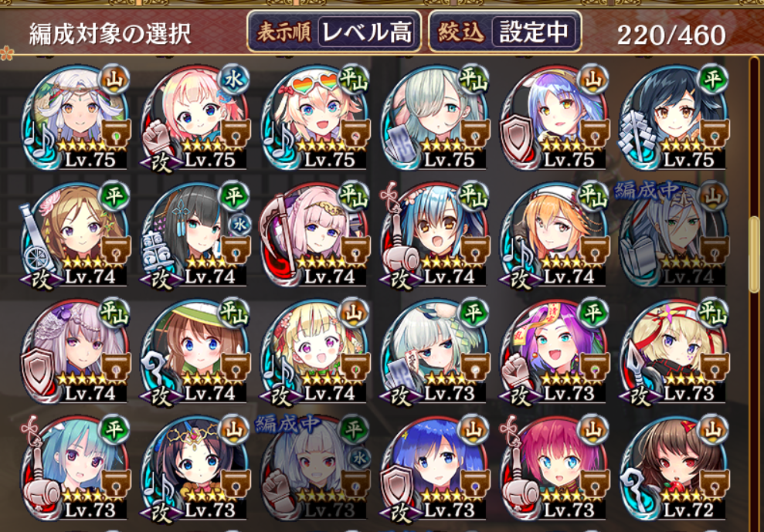The height and width of the screenshot is (532, 764).
Task: Select the white-haired Lv.75 mountain character with feather headdress
Action: 76,117
